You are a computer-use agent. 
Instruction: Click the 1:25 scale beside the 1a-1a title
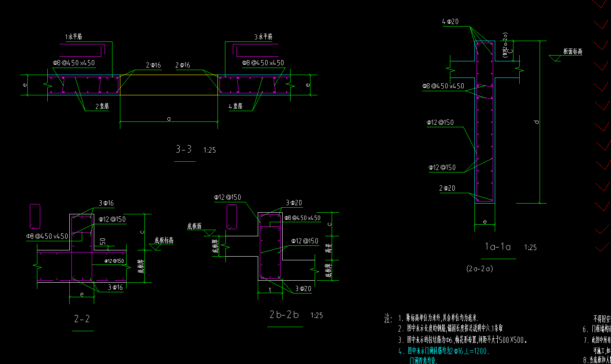tap(530, 248)
